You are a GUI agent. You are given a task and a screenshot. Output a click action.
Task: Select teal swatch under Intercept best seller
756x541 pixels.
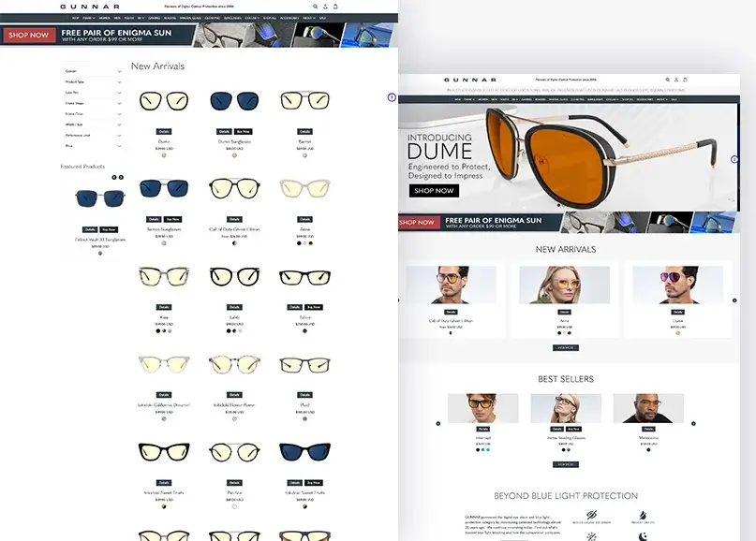[x=488, y=450]
